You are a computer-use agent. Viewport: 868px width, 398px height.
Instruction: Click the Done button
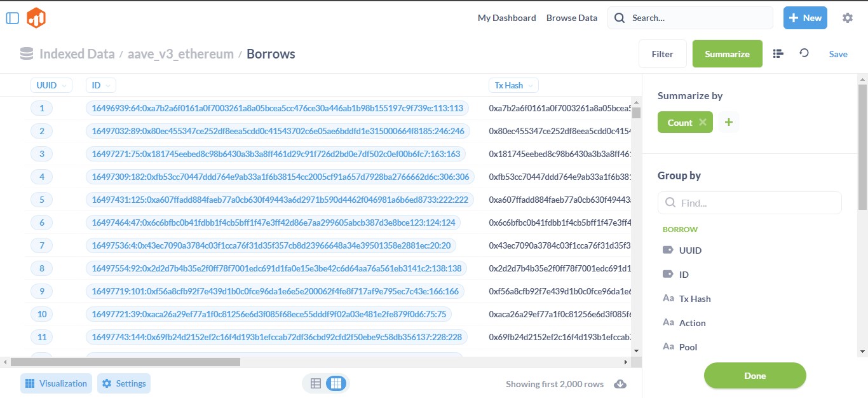point(754,376)
